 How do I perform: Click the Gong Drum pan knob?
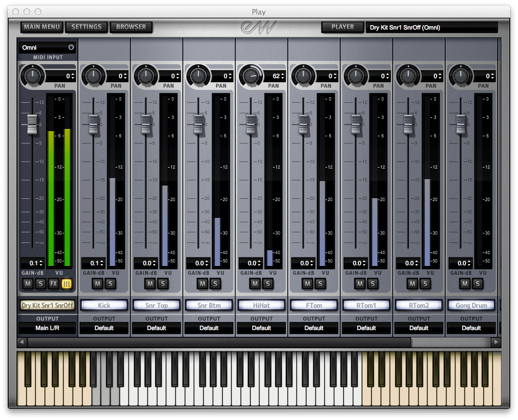460,75
